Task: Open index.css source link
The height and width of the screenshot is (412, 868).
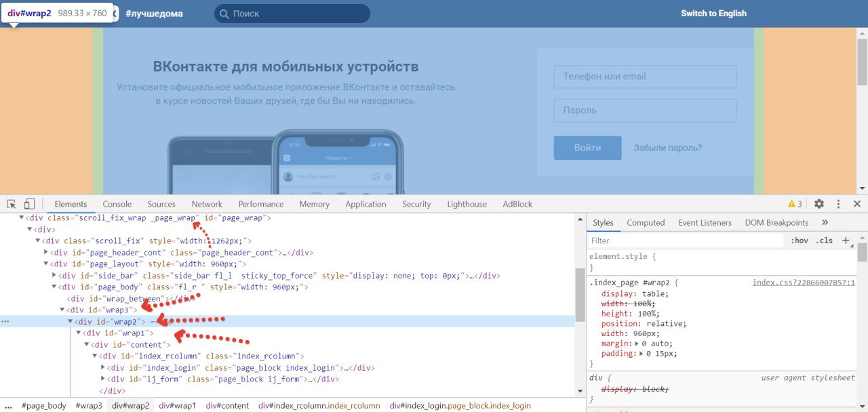Action: (804, 283)
